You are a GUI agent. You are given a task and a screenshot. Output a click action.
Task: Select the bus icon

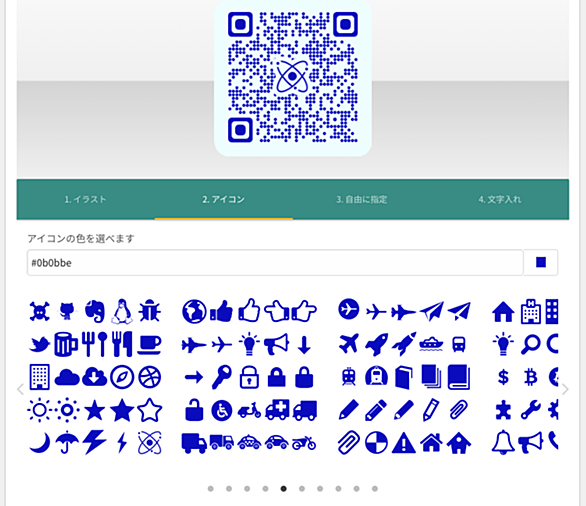click(459, 344)
